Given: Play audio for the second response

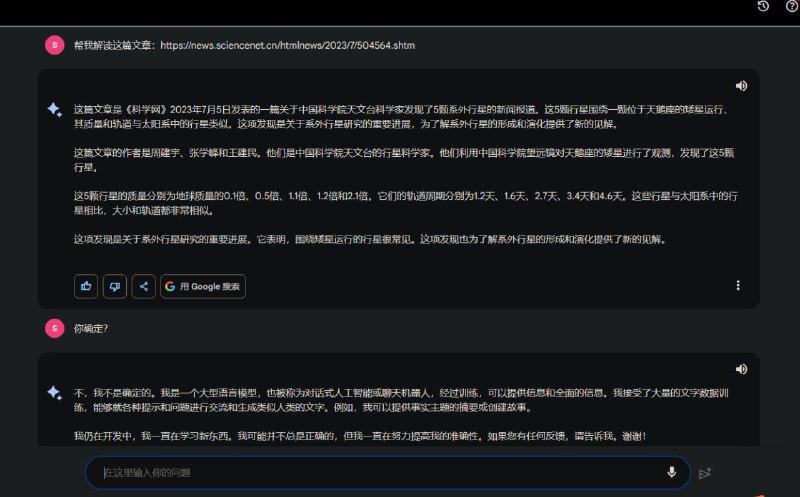Looking at the screenshot, I should click(741, 369).
